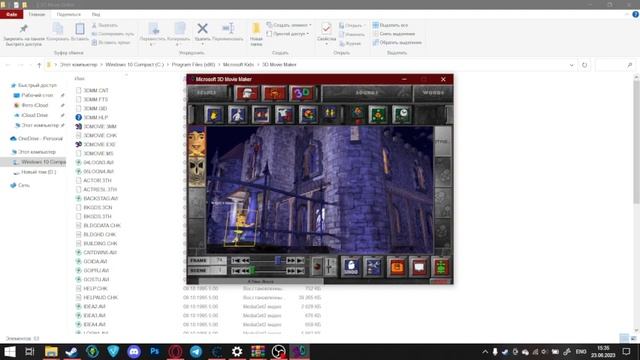This screenshot has width=640, height=360.
Task: Switch to the Поделиться ribbon tab
Action: [69, 14]
